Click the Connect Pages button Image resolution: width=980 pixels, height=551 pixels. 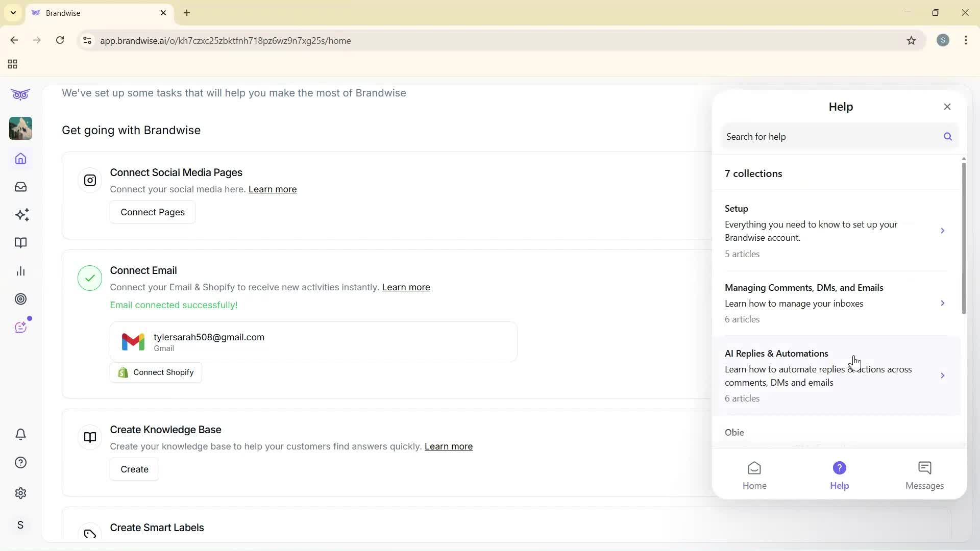click(152, 212)
